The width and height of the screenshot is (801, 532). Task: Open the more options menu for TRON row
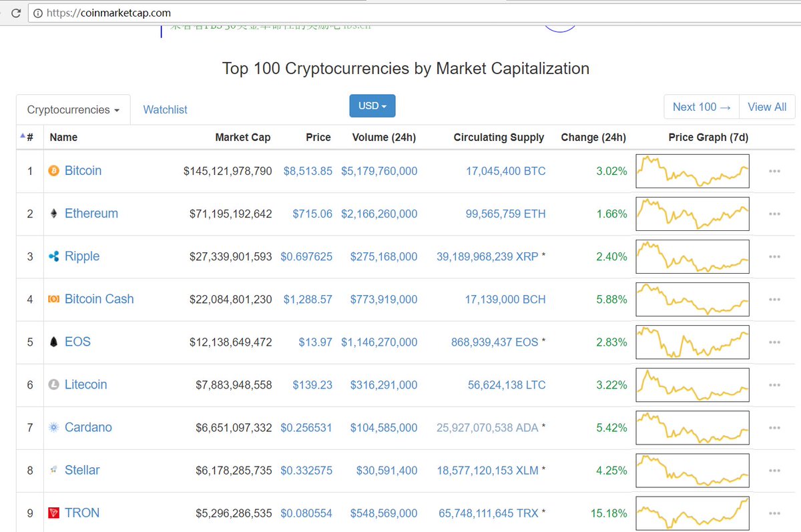774,513
